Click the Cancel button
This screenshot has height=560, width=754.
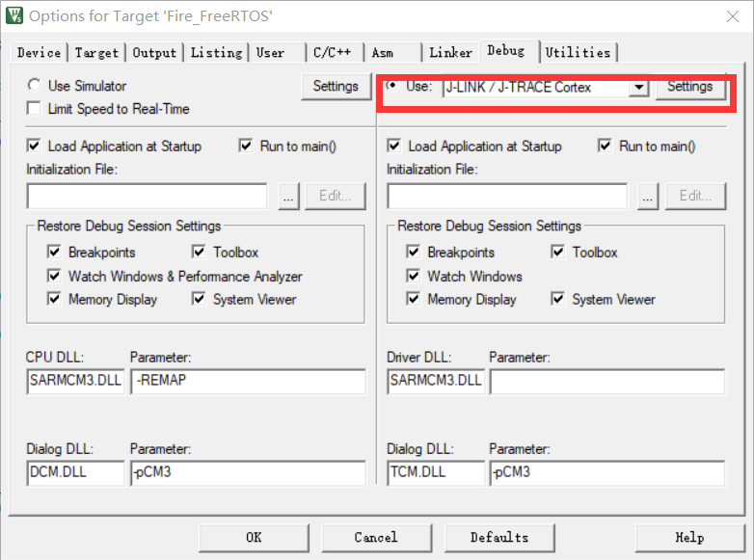377,538
